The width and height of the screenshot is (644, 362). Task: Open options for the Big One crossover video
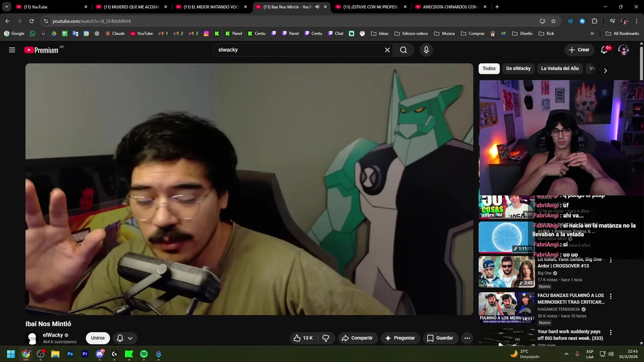[611, 260]
